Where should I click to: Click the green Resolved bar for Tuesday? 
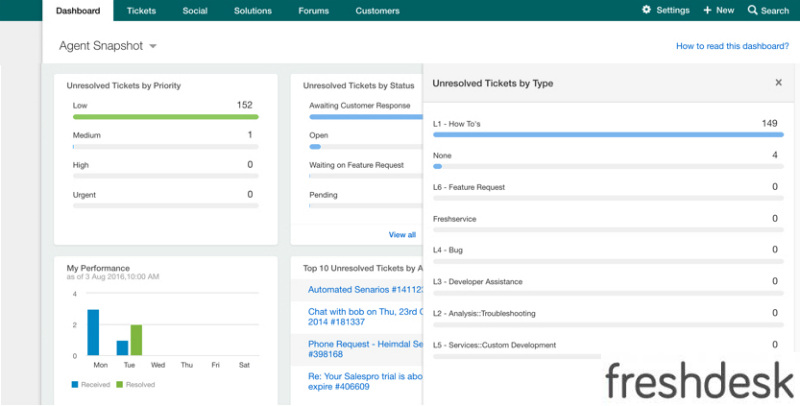click(x=136, y=340)
